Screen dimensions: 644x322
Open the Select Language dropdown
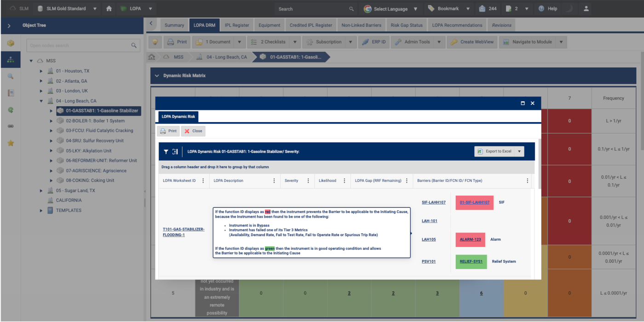(x=391, y=9)
